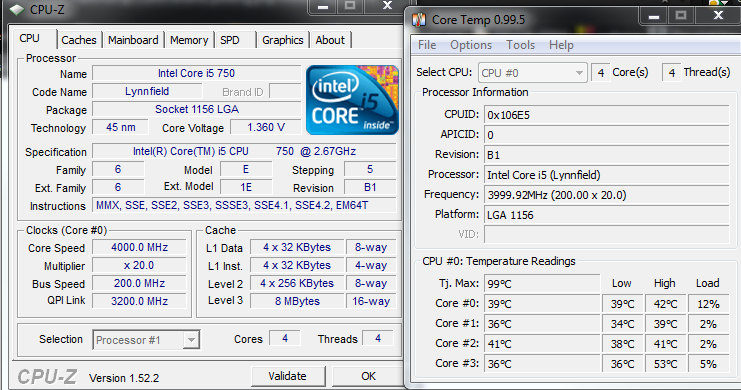Click the Specification field showing 2.67GHz
Viewport: 741px width, 390px height.
[244, 151]
